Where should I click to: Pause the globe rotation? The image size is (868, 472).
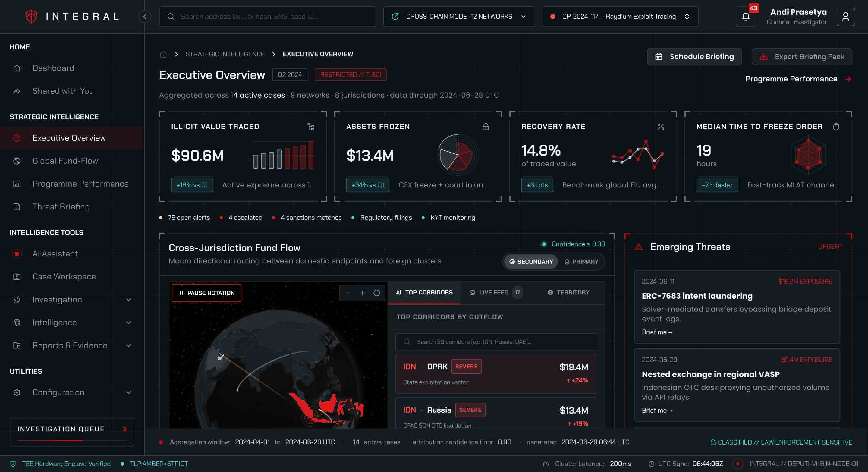coord(206,293)
